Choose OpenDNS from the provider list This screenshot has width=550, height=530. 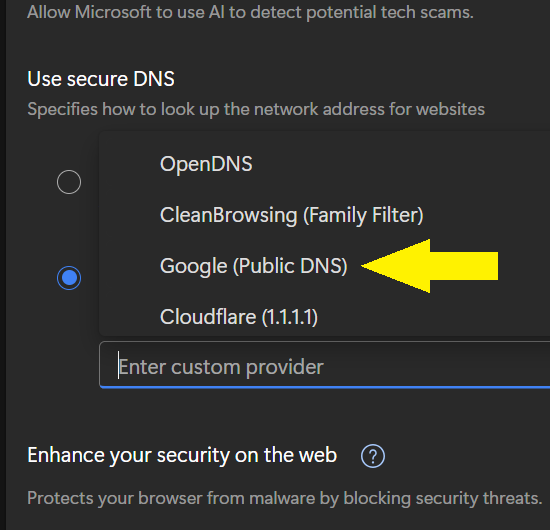click(206, 164)
